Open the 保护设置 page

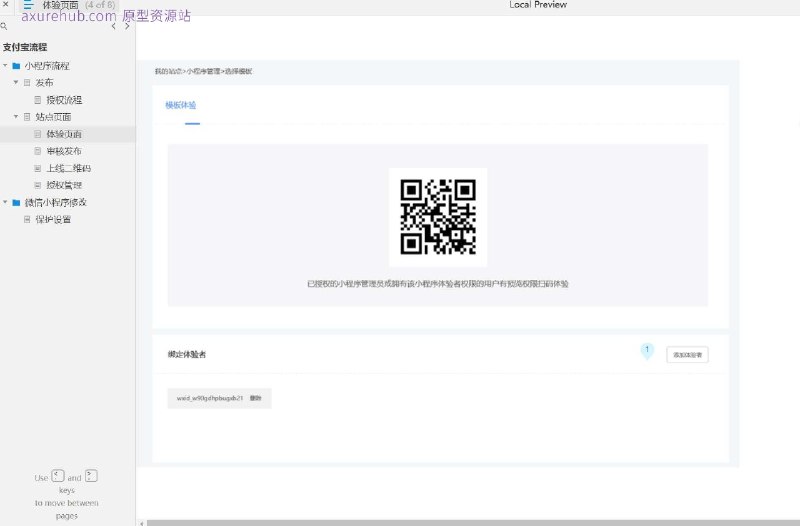pos(53,219)
